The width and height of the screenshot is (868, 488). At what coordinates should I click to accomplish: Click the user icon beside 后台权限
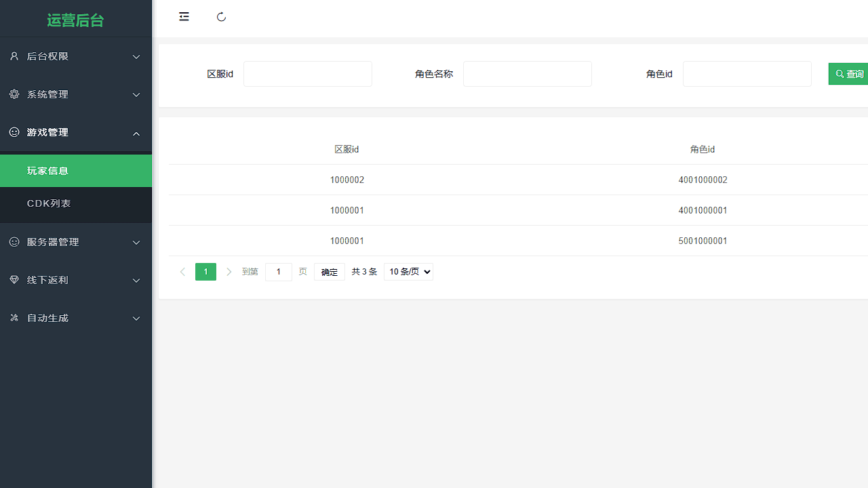click(14, 56)
